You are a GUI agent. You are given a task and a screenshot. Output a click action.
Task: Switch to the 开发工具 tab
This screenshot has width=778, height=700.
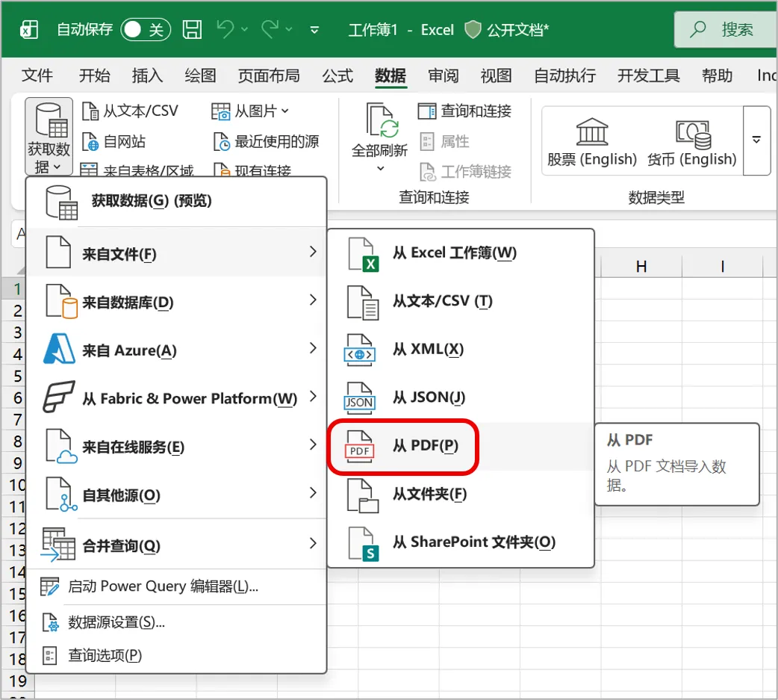tap(649, 75)
